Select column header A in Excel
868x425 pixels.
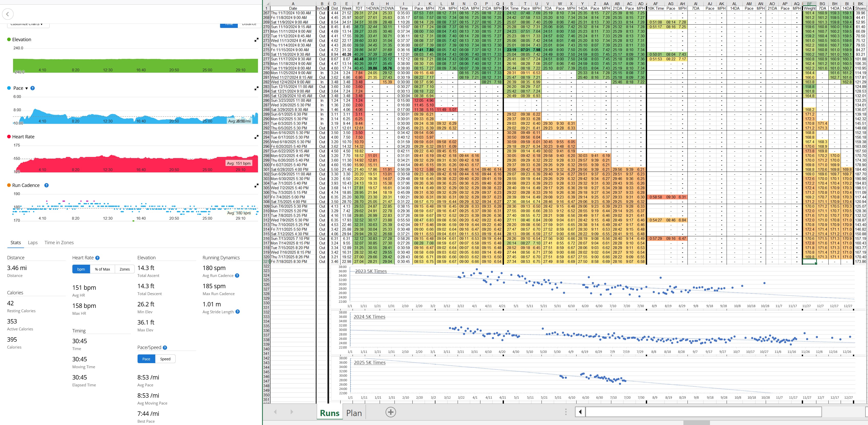(x=293, y=4)
